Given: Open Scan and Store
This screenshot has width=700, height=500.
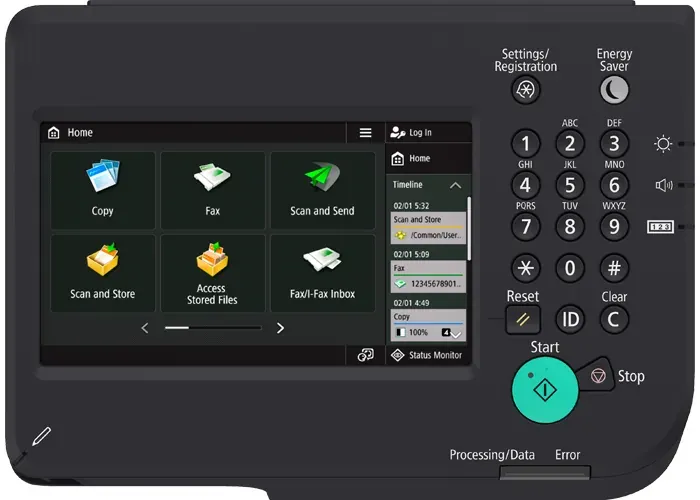Looking at the screenshot, I should click(x=103, y=273).
